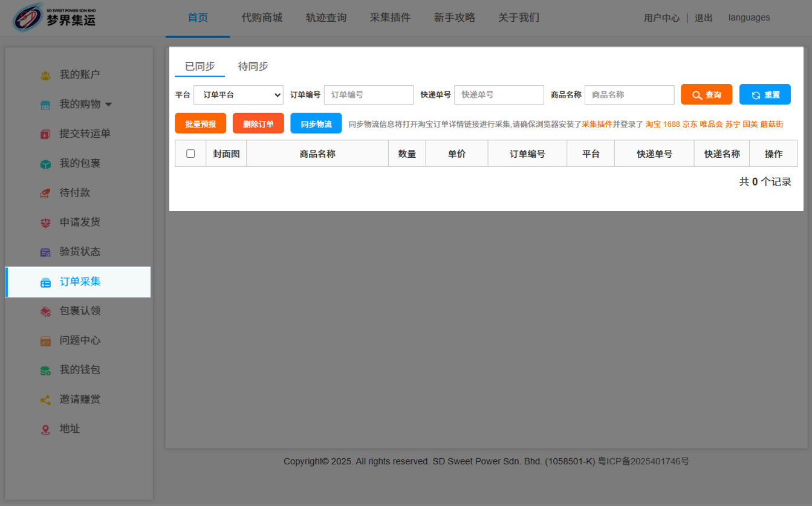Click the 快递单号 input field
This screenshot has width=812, height=506.
point(499,95)
